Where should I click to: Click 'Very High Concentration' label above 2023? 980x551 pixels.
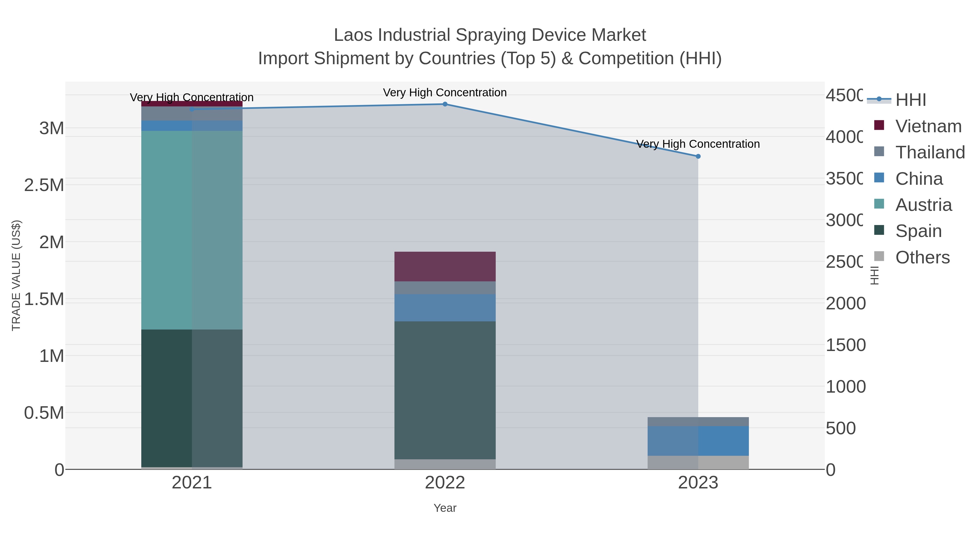tap(698, 144)
